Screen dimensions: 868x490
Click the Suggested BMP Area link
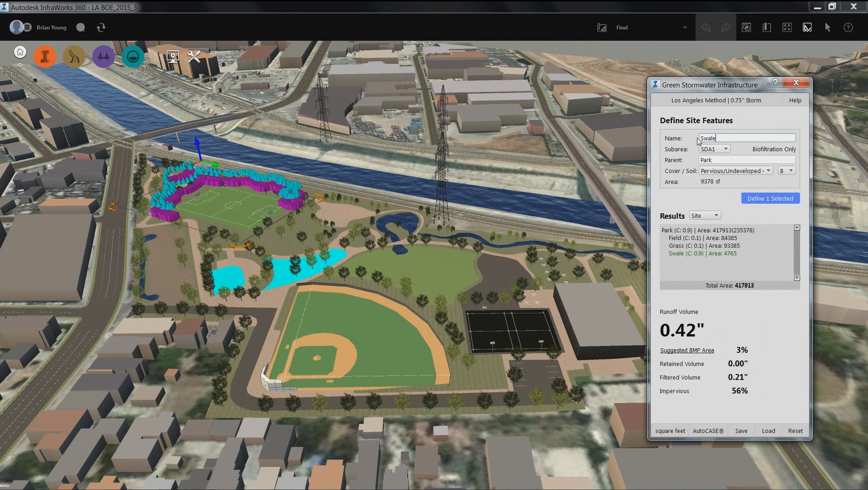[x=687, y=350]
